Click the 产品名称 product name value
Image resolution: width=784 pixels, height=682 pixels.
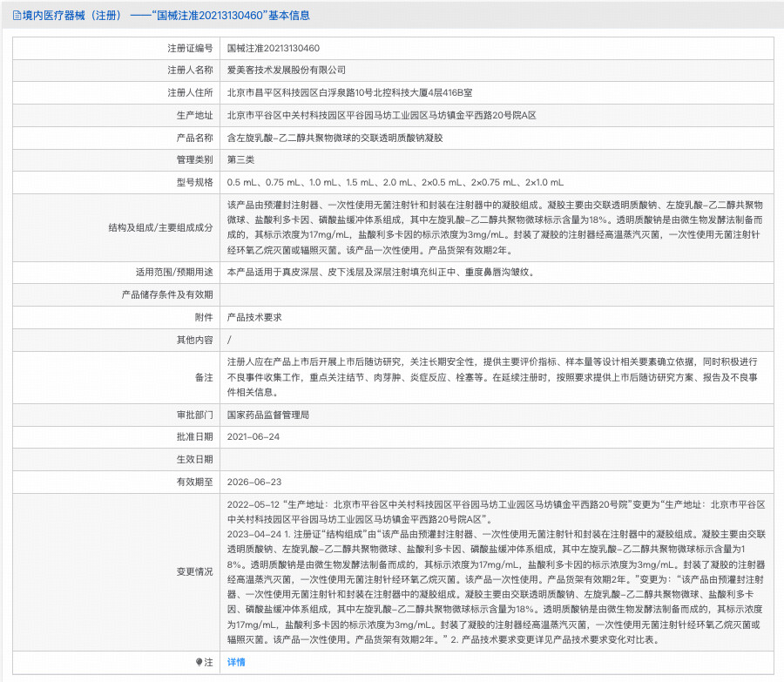335,138
